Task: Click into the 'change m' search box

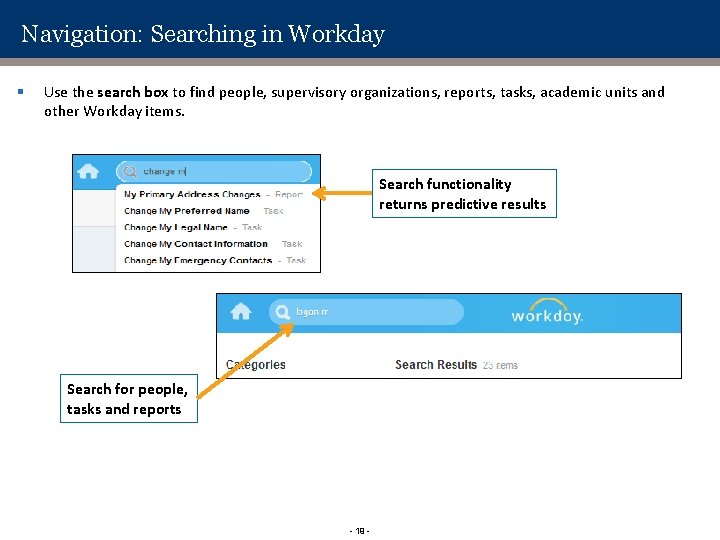Action: 214,172
